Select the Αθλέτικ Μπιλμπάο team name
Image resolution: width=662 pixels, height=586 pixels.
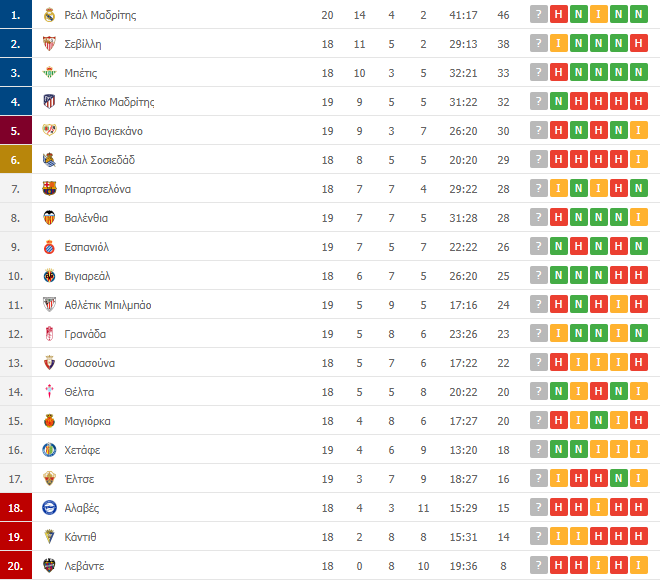click(108, 305)
